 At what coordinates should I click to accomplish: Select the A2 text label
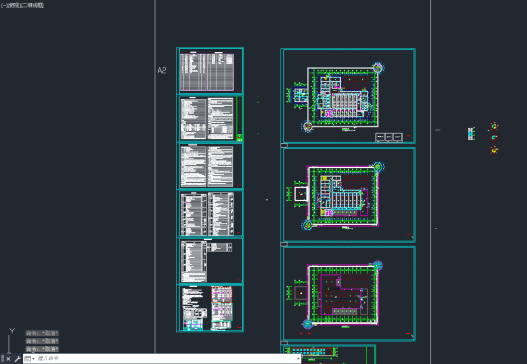(x=162, y=70)
